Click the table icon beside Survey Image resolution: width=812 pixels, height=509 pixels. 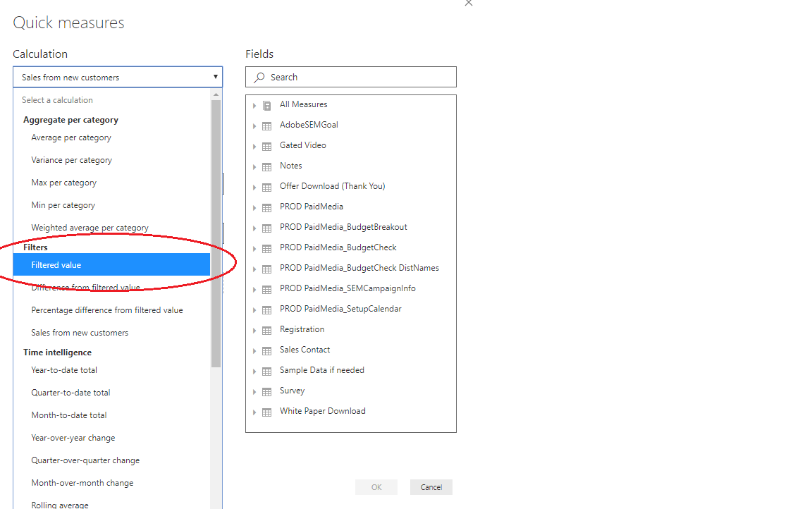point(266,392)
